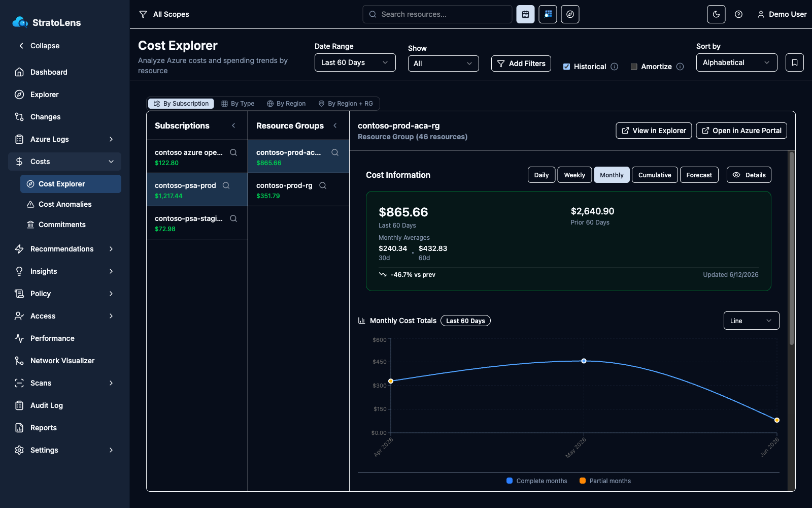Image resolution: width=812 pixels, height=508 pixels.
Task: Open the grid apps icon in top bar
Action: click(548, 14)
